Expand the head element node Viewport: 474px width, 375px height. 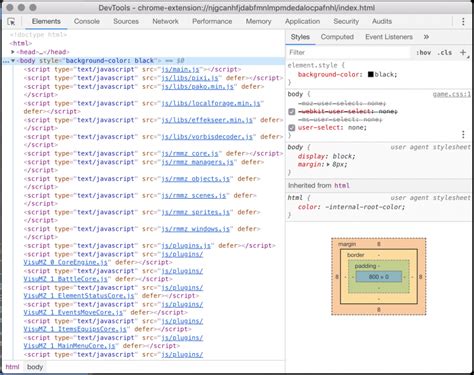pyautogui.click(x=13, y=52)
